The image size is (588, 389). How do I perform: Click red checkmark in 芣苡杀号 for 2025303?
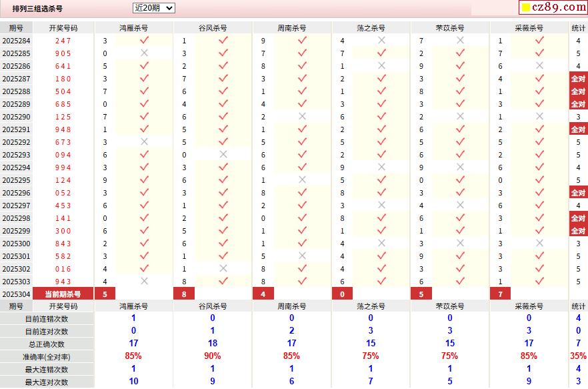coord(460,282)
